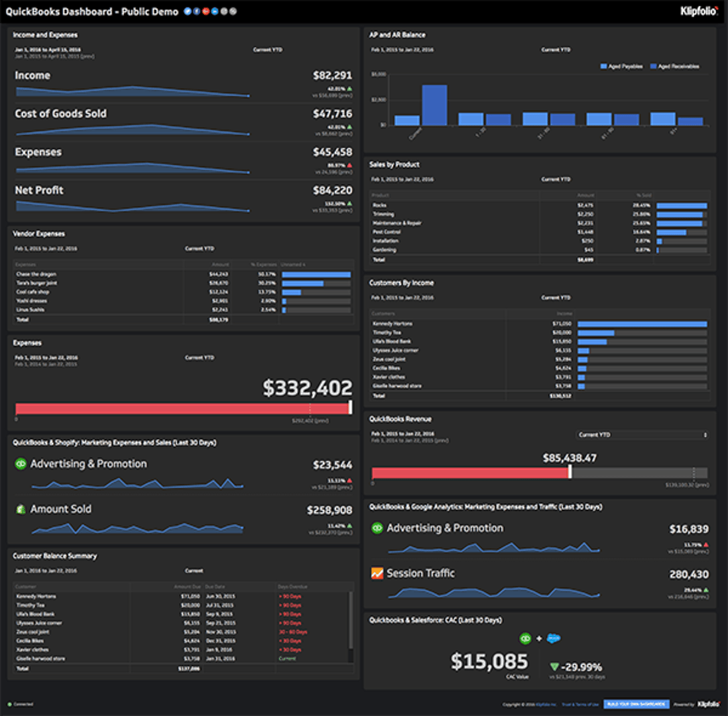Share the dashboard via the Twitter icon
This screenshot has width=728, height=716.
187,11
